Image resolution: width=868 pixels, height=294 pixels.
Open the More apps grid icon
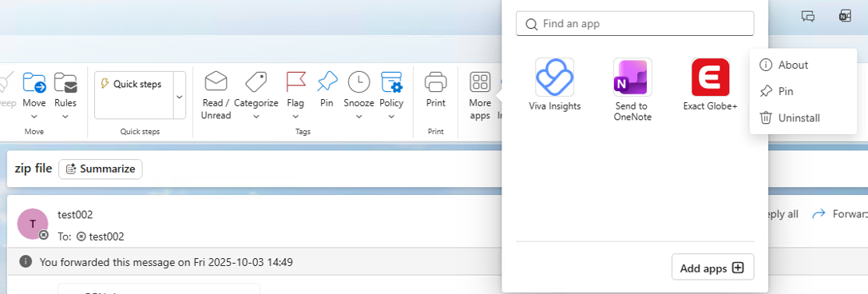click(480, 82)
